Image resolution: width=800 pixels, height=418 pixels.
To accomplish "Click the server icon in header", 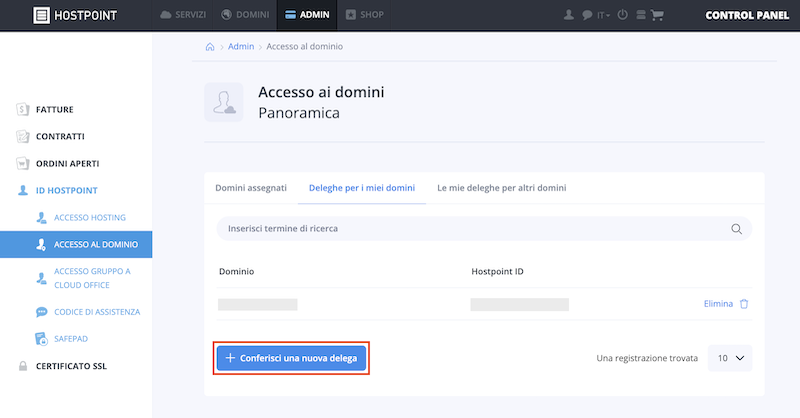I will pos(641,15).
